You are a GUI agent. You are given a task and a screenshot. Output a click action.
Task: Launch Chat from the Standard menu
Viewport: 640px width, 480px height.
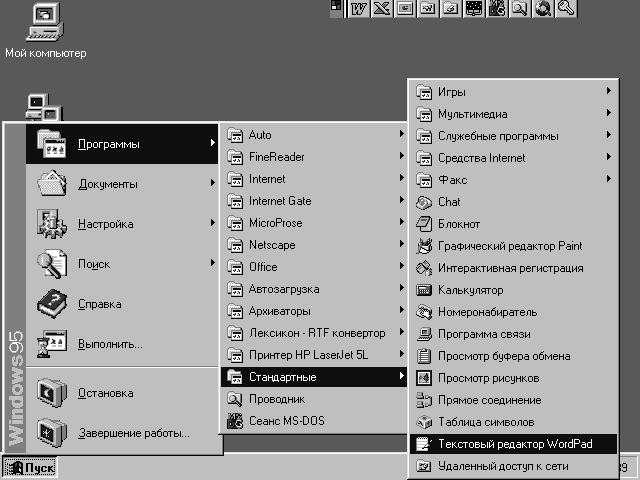[513, 202]
